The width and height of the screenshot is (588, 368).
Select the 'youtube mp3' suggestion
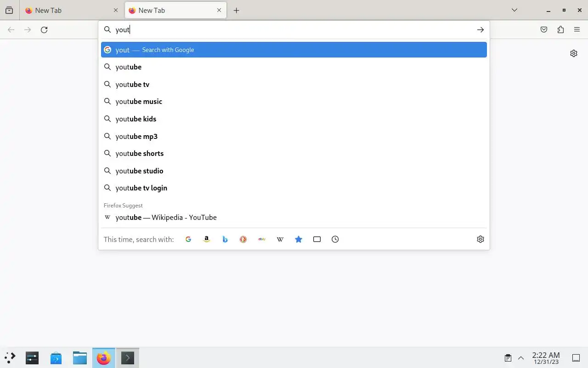tap(294, 136)
